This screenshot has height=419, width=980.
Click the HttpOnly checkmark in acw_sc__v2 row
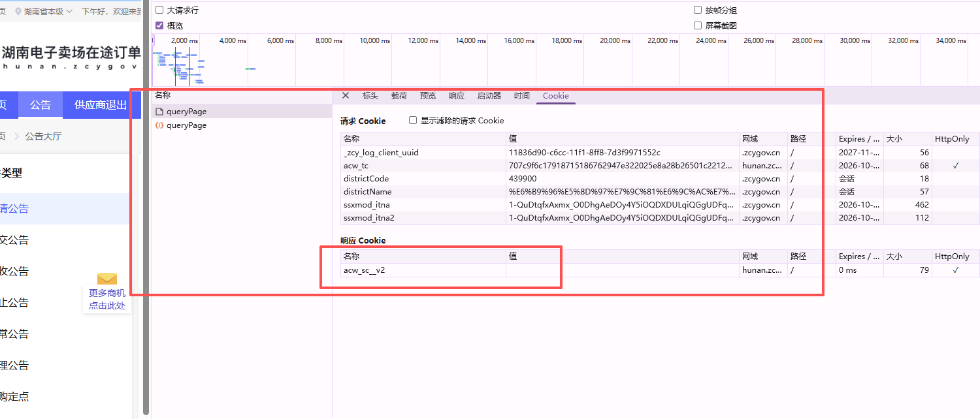[x=955, y=270]
